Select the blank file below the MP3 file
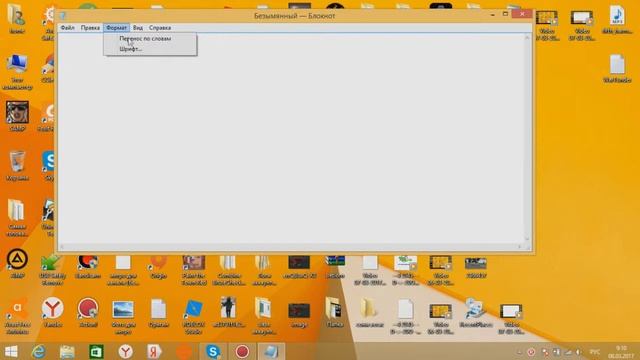Image resolution: width=640 pixels, height=360 pixels. click(617, 69)
